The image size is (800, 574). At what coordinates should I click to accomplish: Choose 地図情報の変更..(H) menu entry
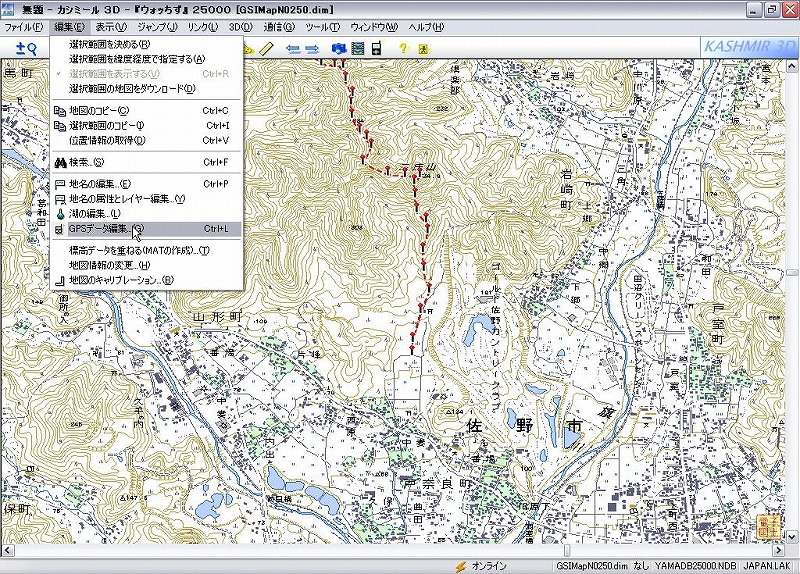pos(146,265)
